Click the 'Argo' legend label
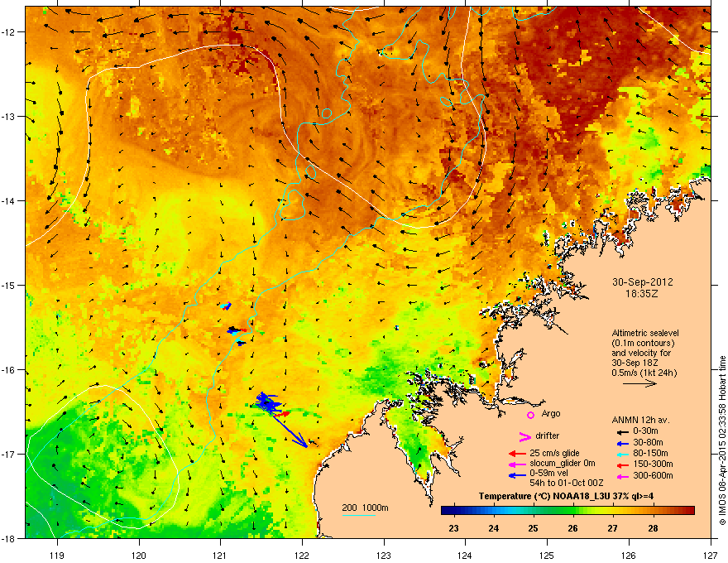This screenshot has width=728, height=563. click(551, 413)
